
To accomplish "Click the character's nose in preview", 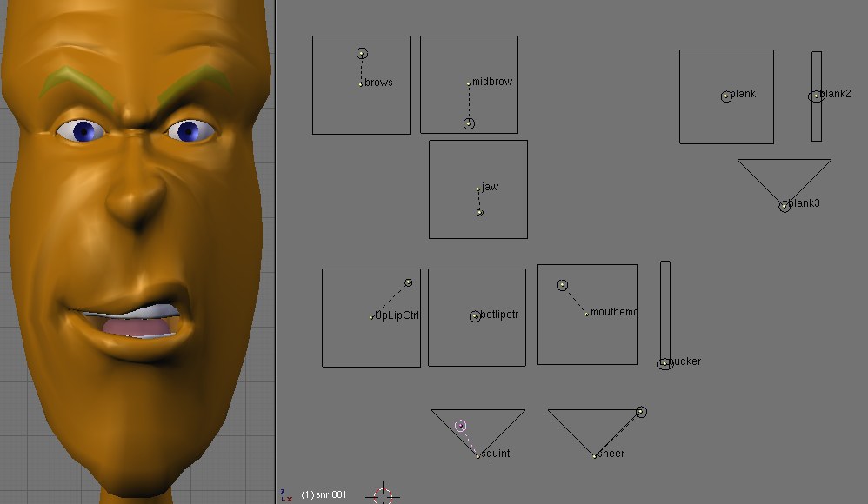I will [x=136, y=200].
